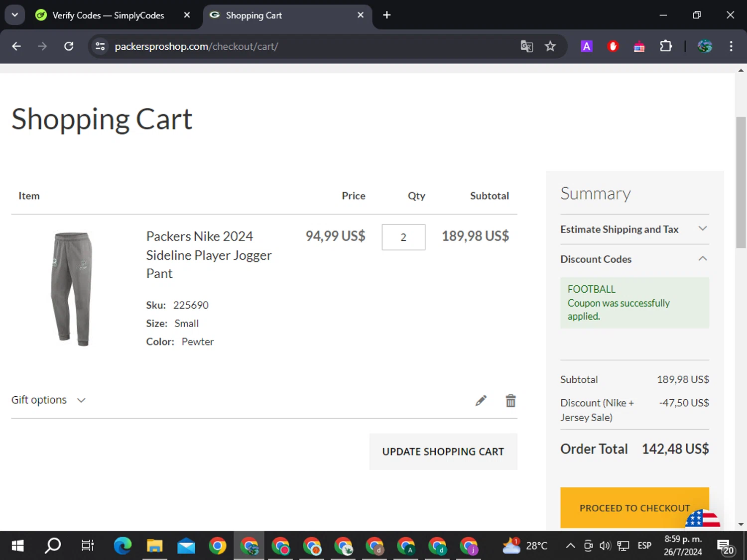747x560 pixels.
Task: Click the item price 94,99 US$
Action: pyautogui.click(x=335, y=236)
